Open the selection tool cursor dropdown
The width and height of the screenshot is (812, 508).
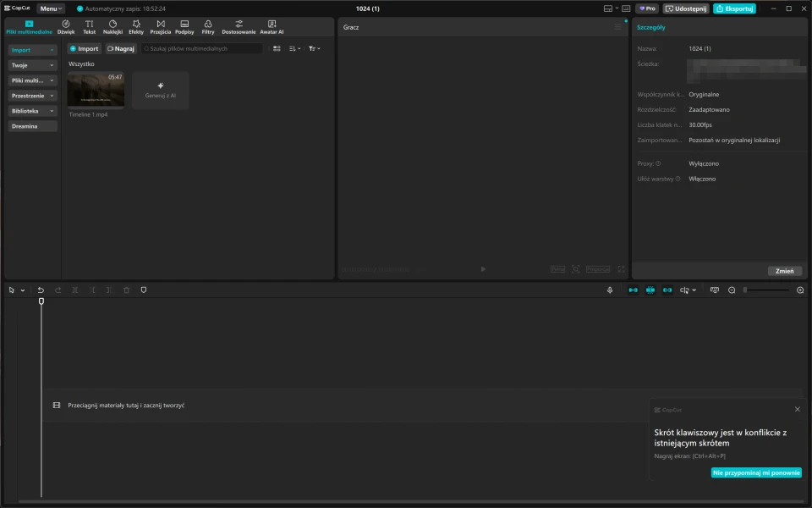(x=23, y=290)
